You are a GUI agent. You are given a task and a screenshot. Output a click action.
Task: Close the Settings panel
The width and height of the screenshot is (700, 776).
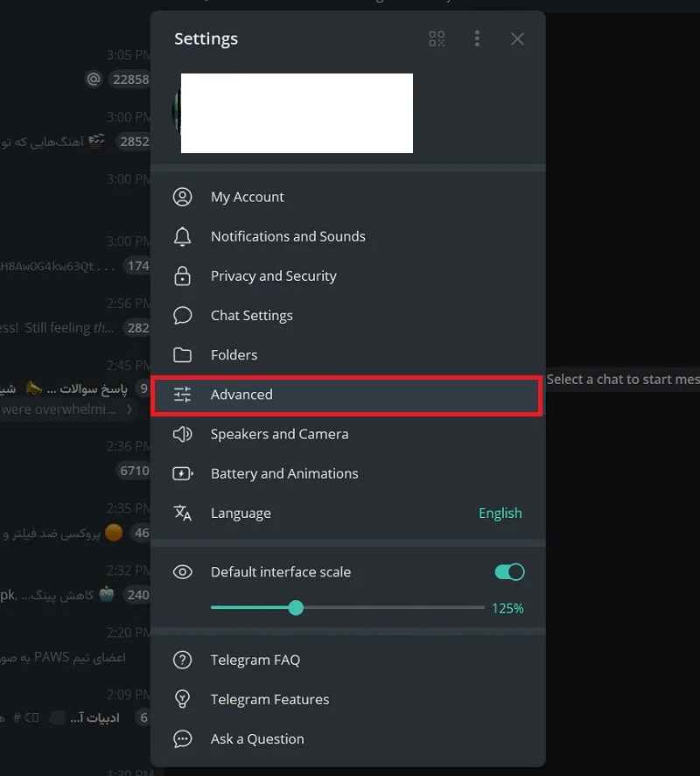[517, 38]
